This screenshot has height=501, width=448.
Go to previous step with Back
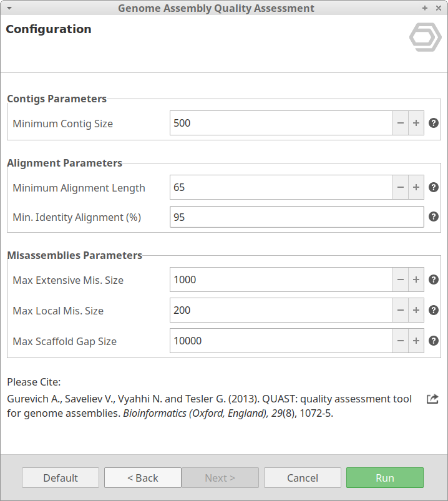[x=143, y=478]
